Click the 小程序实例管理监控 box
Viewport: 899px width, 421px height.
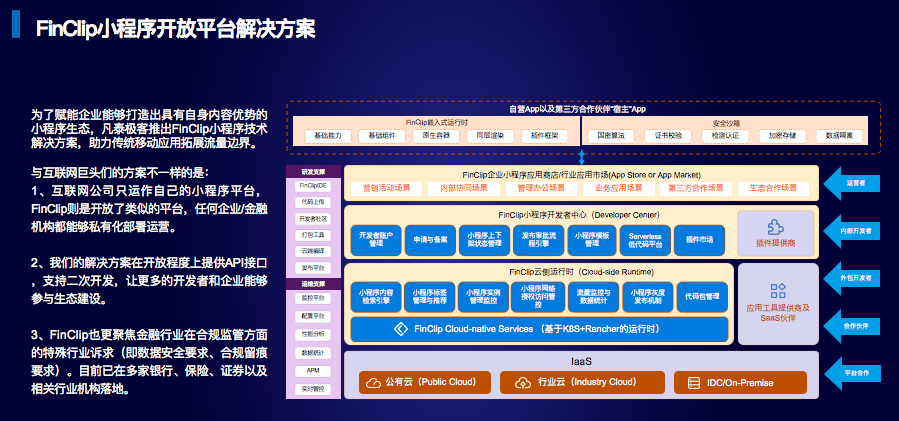point(484,297)
